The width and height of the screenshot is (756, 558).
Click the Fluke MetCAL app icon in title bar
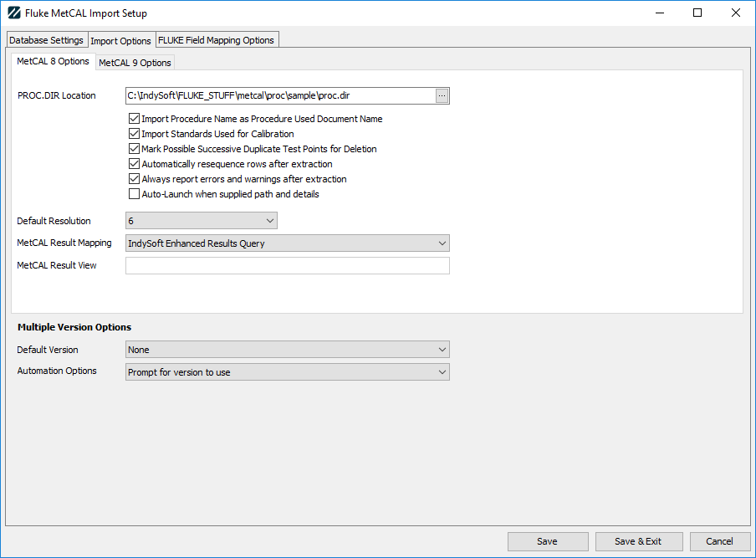point(13,13)
